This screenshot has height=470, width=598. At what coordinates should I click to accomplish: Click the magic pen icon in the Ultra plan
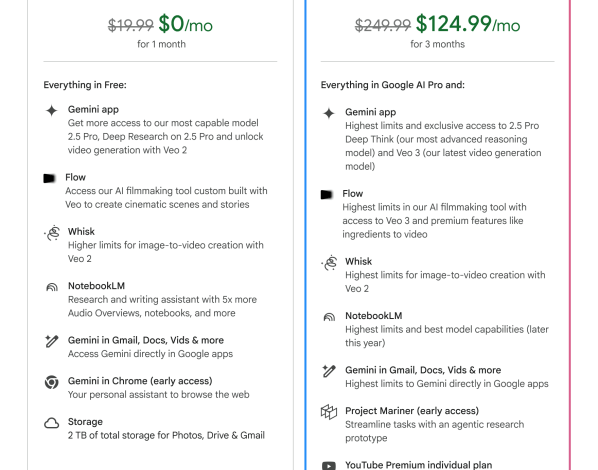click(x=329, y=371)
